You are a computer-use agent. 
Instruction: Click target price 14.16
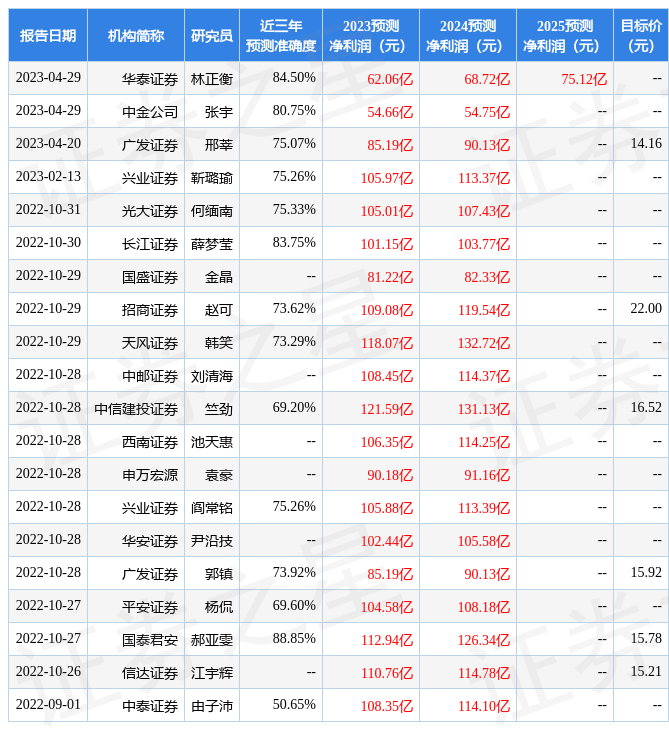(646, 143)
